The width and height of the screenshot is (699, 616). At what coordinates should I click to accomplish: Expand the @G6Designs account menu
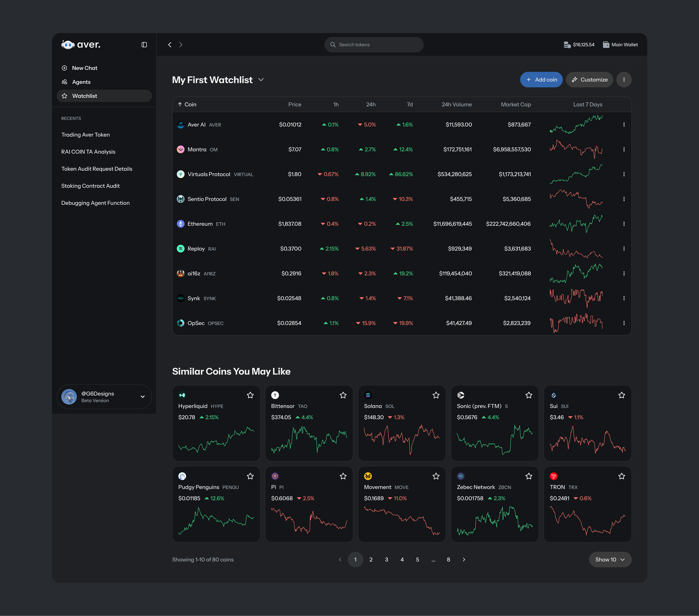click(x=143, y=397)
